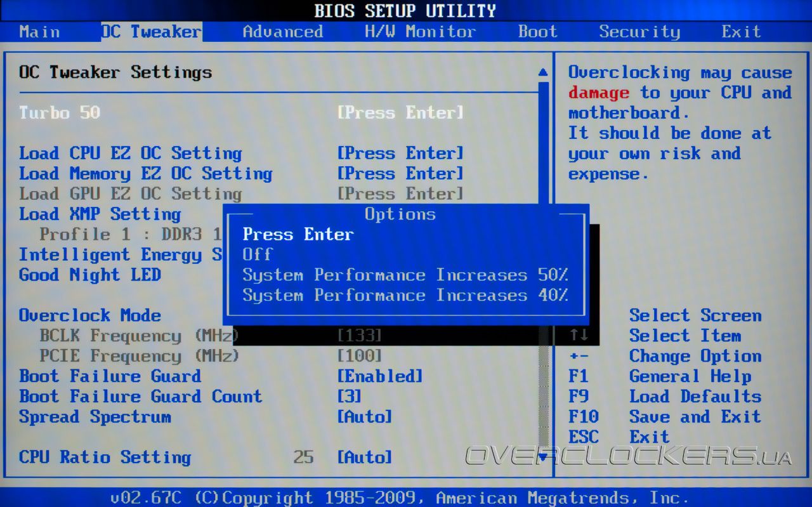812x507 pixels.
Task: Click the red word "damage" in help text
Action: point(599,93)
